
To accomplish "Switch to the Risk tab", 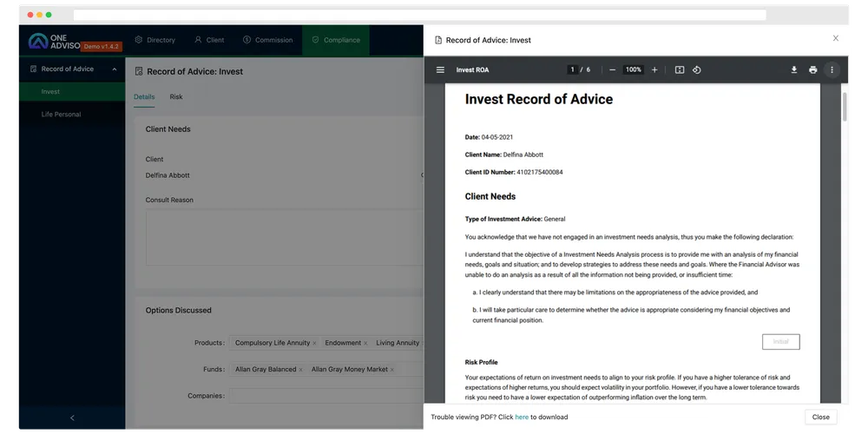I will point(176,97).
